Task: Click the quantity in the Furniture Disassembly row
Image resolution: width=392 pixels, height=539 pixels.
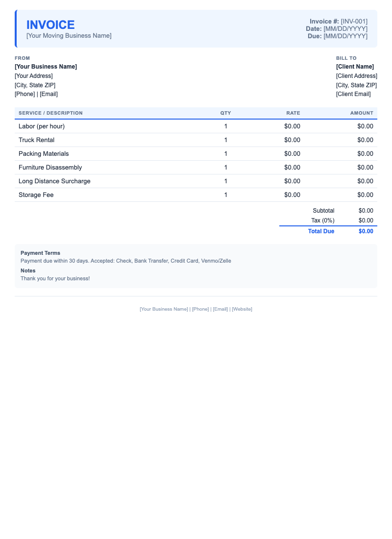Action: point(225,168)
